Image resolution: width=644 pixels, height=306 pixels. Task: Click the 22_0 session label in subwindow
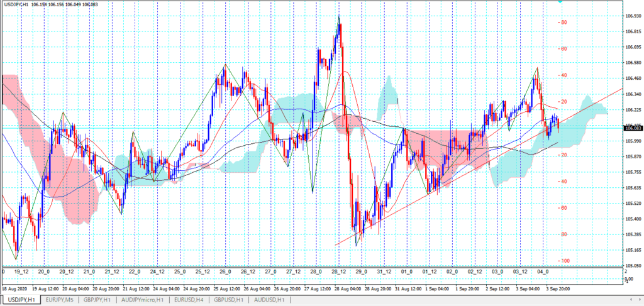135,271
